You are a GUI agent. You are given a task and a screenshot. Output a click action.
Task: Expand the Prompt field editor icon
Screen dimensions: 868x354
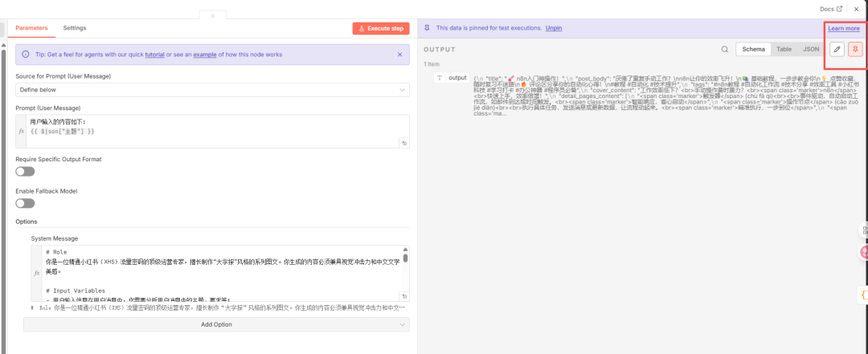[x=404, y=143]
